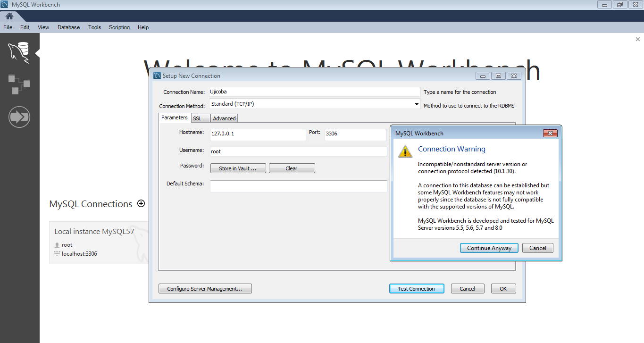Restore the MySQL Workbench main window
The height and width of the screenshot is (343, 644).
[620, 5]
